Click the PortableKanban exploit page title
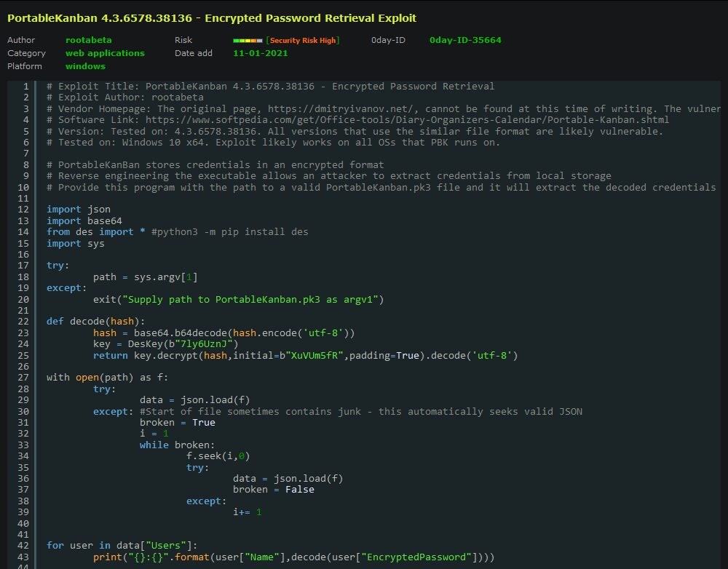Image resolution: width=728 pixels, height=569 pixels. click(212, 18)
